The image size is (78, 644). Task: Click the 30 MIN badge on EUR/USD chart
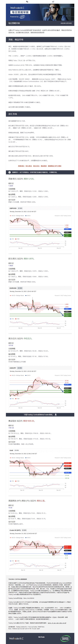tap(20, 288)
